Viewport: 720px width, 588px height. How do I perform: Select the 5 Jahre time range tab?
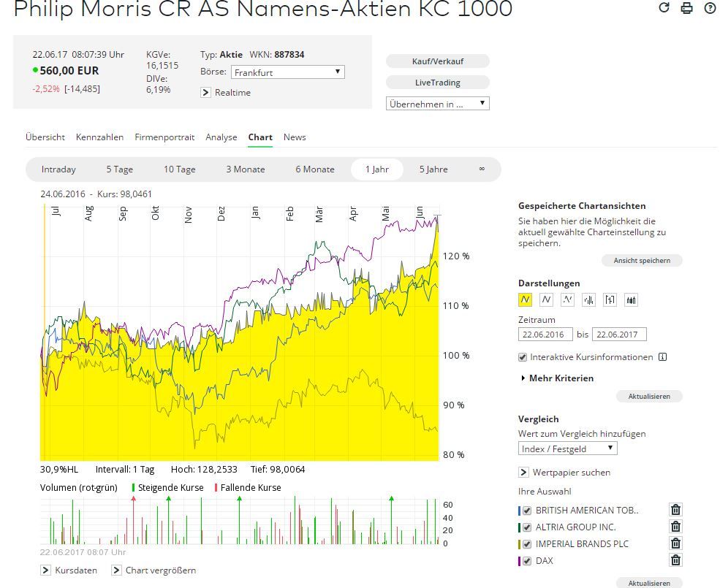pos(433,169)
